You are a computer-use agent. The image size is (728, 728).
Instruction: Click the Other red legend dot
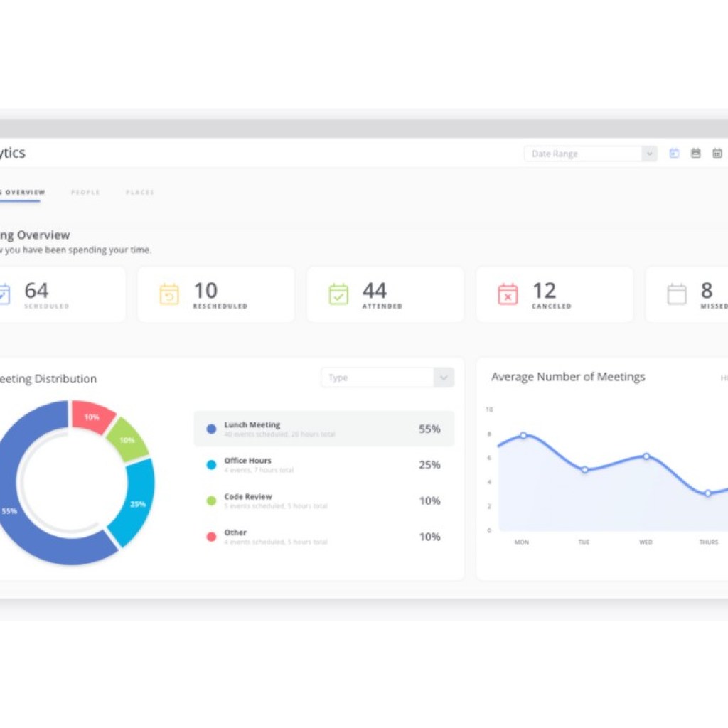tap(211, 537)
